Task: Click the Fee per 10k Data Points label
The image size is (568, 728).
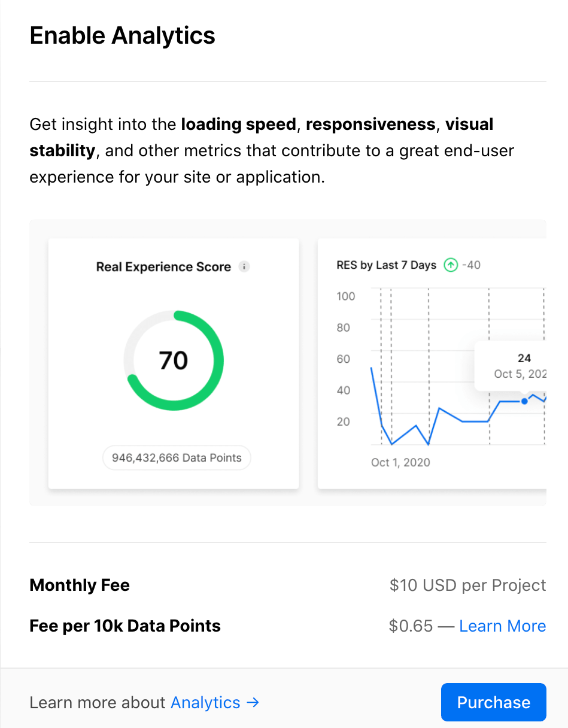Action: [x=125, y=626]
